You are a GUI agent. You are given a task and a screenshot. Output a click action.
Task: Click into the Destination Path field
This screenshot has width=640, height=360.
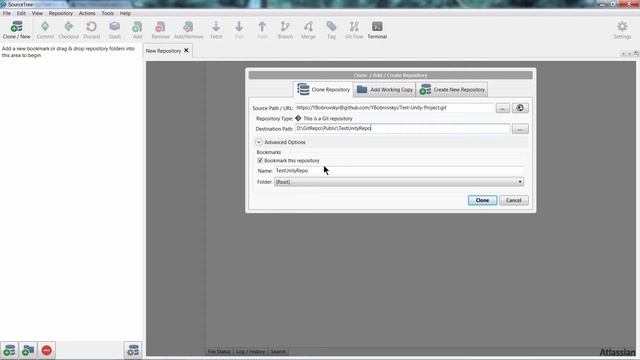point(402,128)
